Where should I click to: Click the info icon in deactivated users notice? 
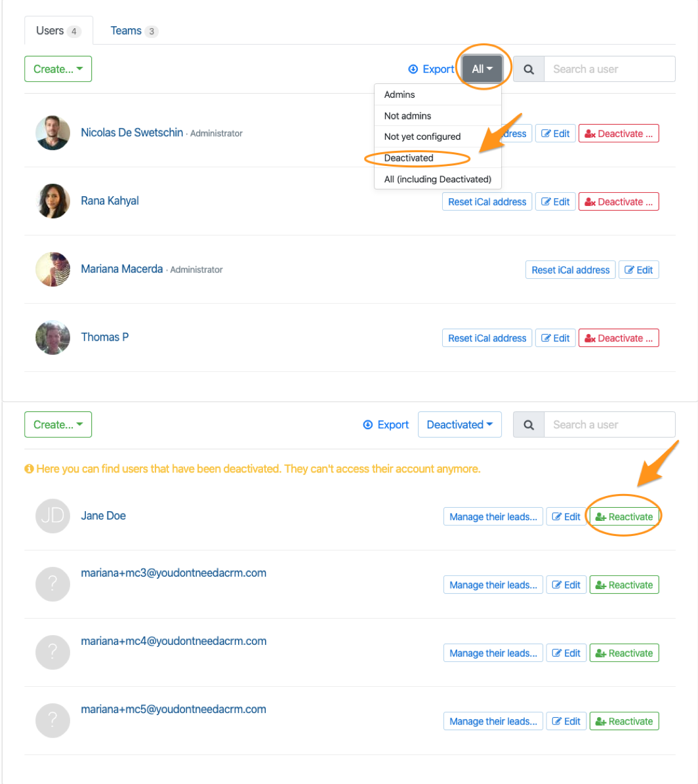(x=29, y=469)
